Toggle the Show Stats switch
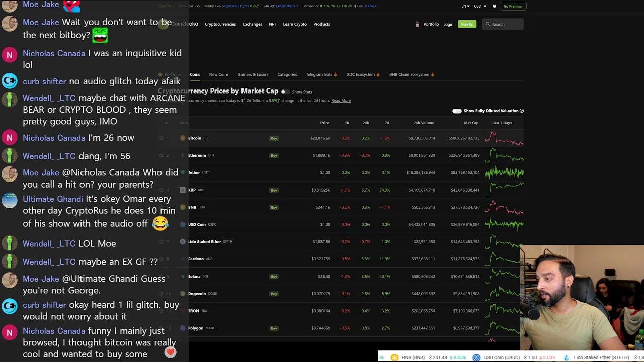Viewport: 644px width, 362px height. [x=285, y=92]
